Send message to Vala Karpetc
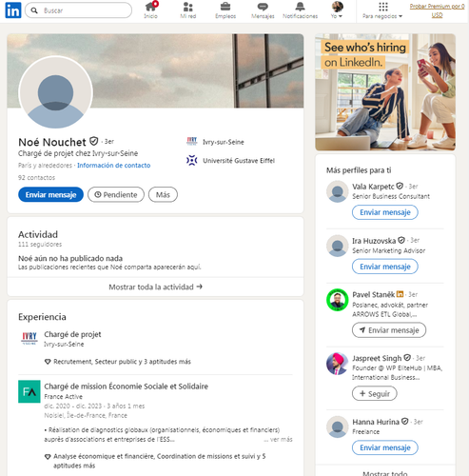This screenshot has height=476, width=469. 385,212
